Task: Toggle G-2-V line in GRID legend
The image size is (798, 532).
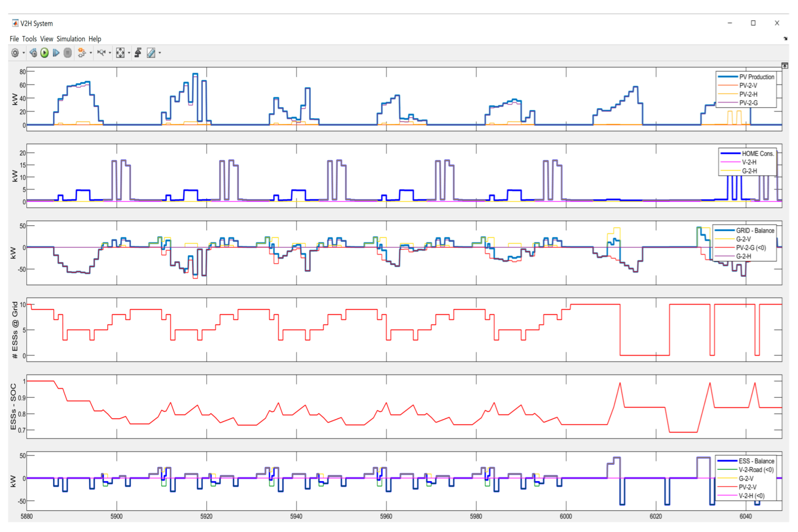Action: click(743, 239)
